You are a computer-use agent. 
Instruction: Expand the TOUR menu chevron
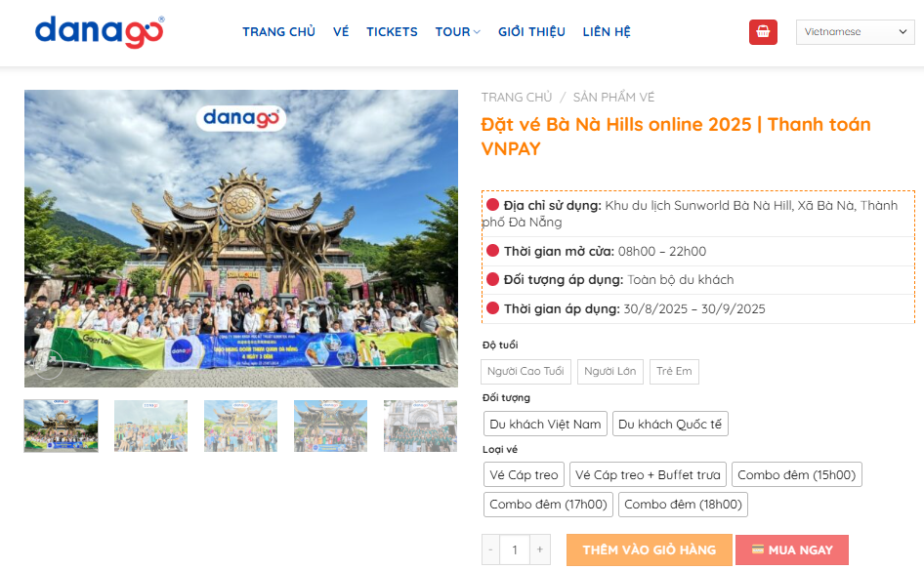pyautogui.click(x=477, y=32)
